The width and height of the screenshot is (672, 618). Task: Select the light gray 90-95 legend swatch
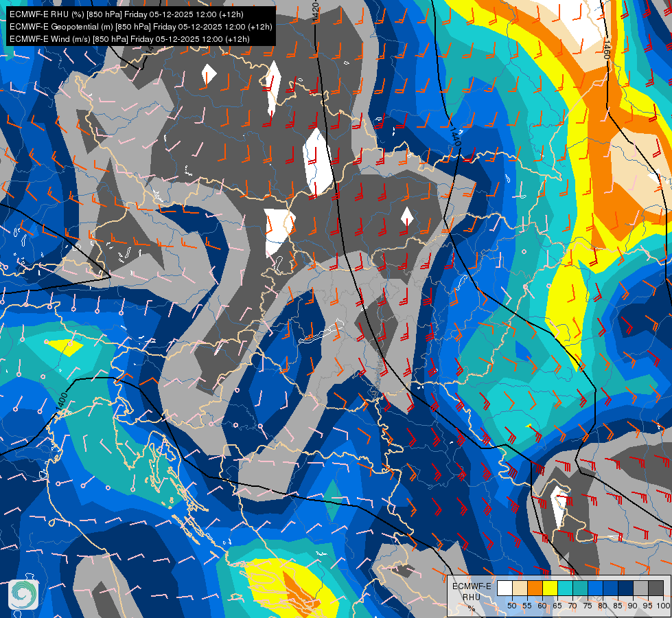(x=640, y=588)
